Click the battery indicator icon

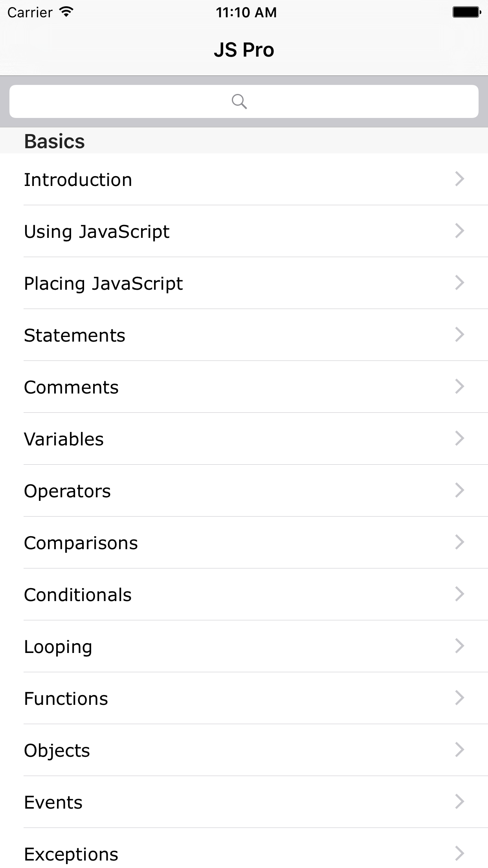tap(466, 12)
